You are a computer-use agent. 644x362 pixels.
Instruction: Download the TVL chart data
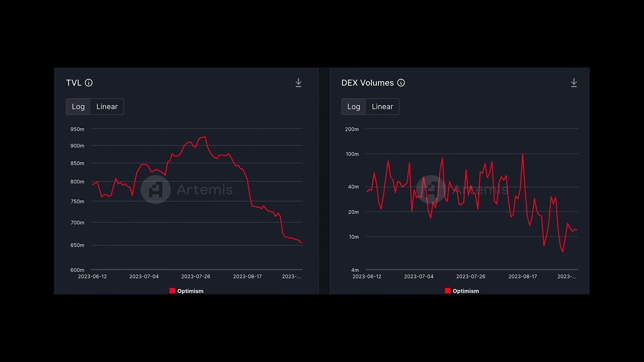coord(298,83)
